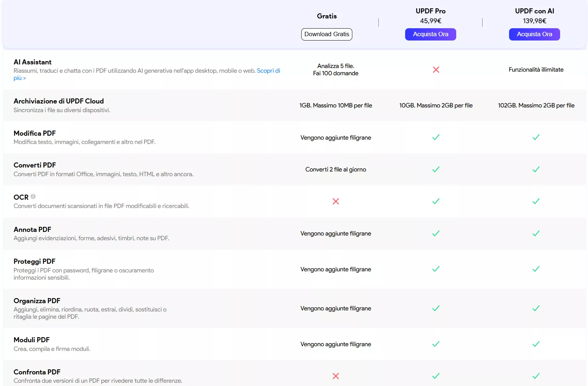Click the Moduli PDF checkmark under UPDF con AI
This screenshot has height=386, width=588.
536,344
